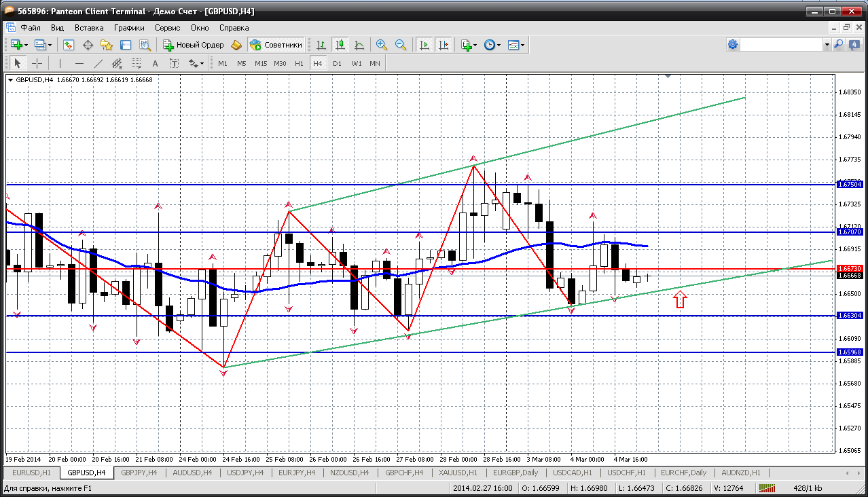Open the Файл menu
This screenshot has width=868, height=497.
click(31, 28)
